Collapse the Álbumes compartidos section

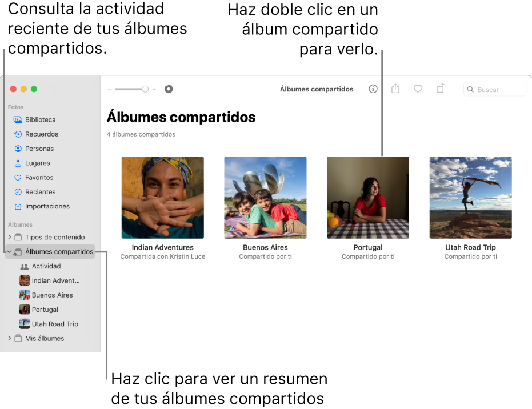pos(9,251)
